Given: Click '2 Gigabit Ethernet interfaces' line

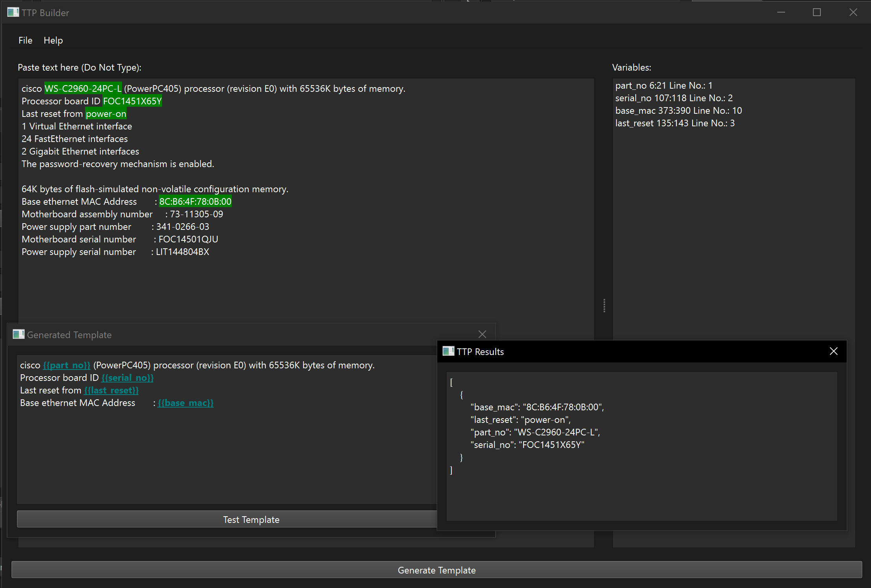Looking at the screenshot, I should [x=80, y=151].
